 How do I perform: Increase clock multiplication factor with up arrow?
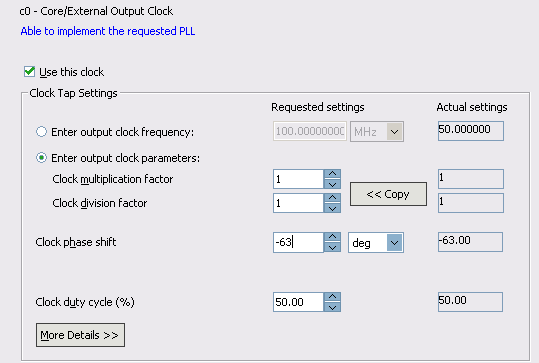click(332, 174)
